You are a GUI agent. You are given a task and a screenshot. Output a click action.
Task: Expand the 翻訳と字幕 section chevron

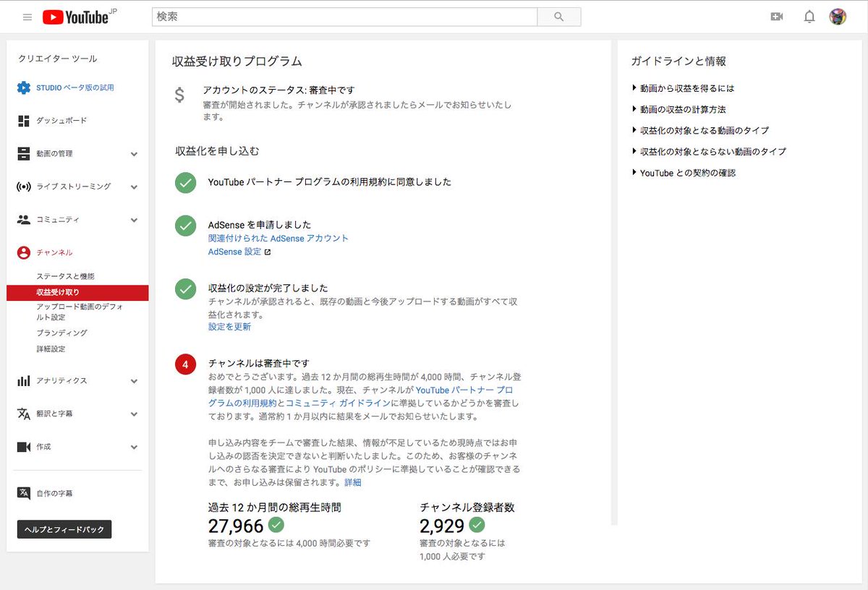[134, 414]
